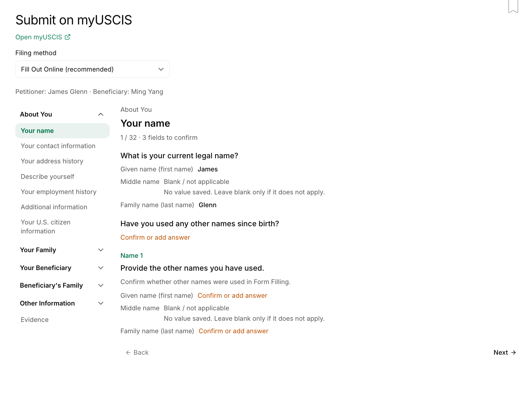Click the Back arrow button
532x403 pixels.
coord(137,353)
